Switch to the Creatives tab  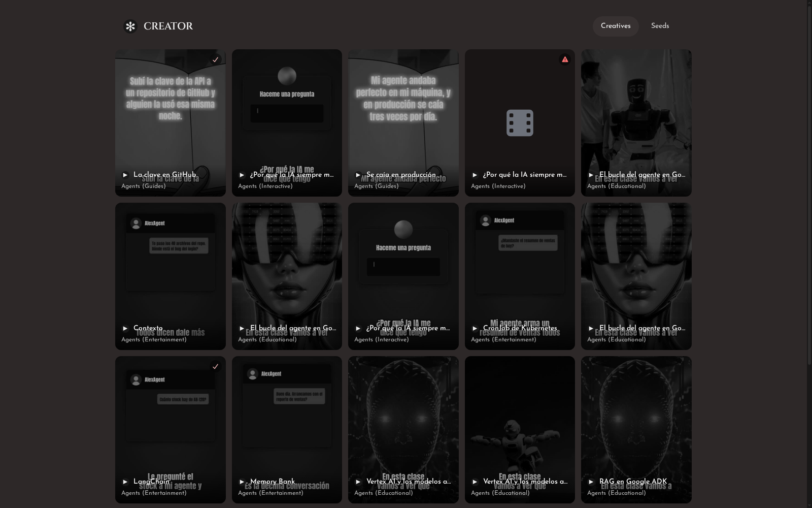point(616,26)
